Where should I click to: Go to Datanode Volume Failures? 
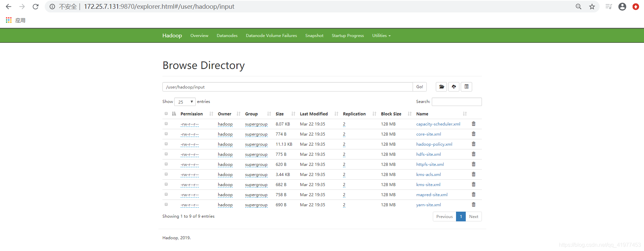coord(271,36)
